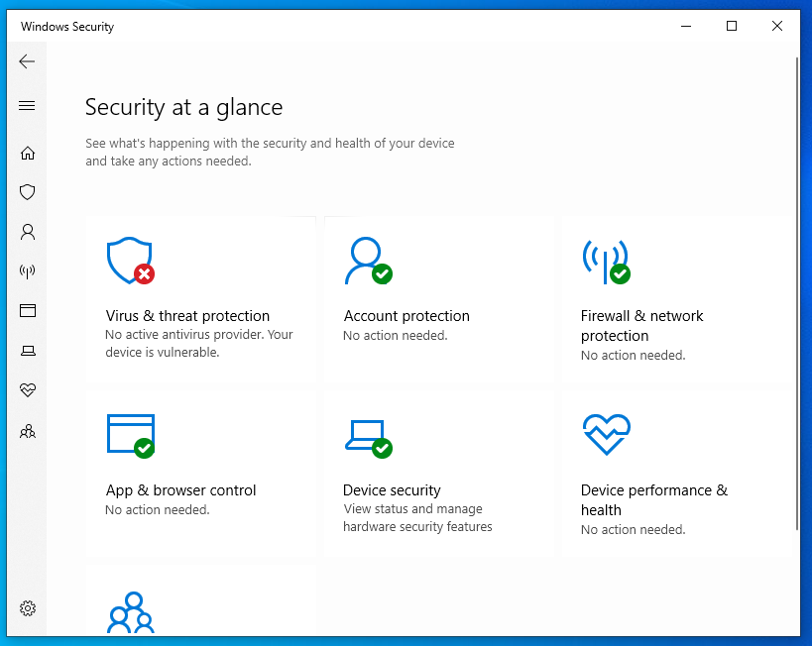The image size is (812, 646).
Task: Click the shield icon with the red X
Action: click(131, 261)
